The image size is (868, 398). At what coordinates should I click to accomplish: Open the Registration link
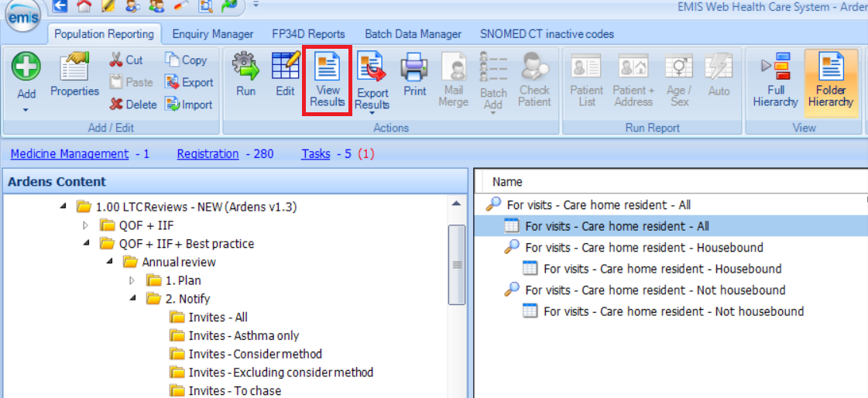click(x=208, y=153)
